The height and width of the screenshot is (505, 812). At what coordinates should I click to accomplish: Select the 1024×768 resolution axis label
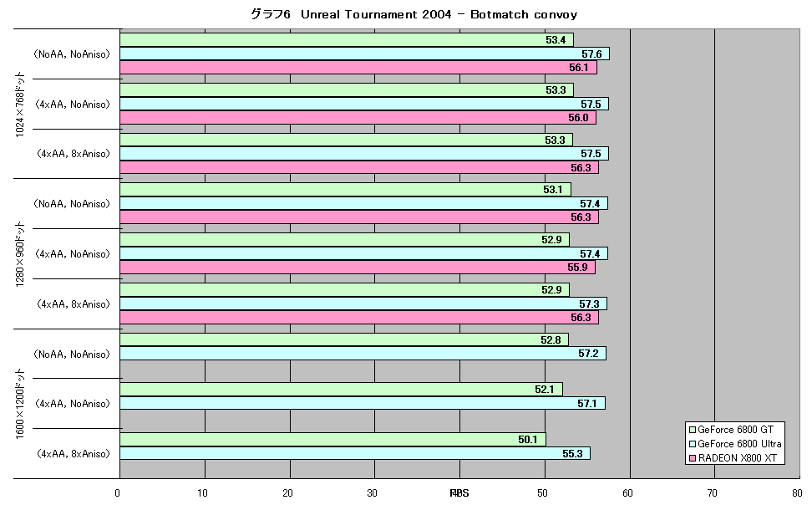coord(20,104)
